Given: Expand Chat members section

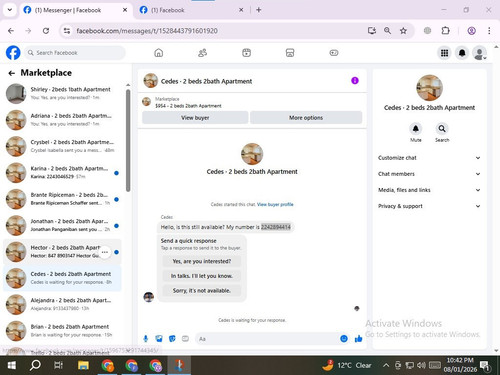Looking at the screenshot, I should tap(429, 174).
